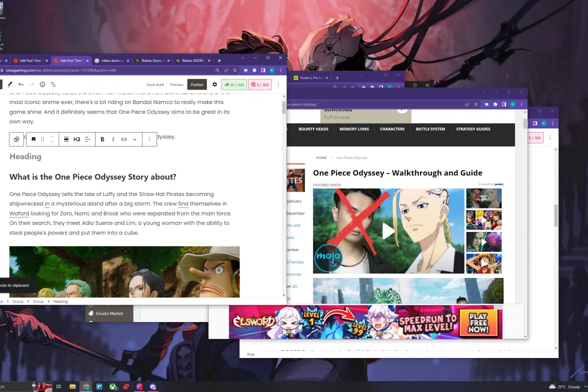
Task: Change block alignment in the heading toolbar
Action: pyautogui.click(x=66, y=139)
